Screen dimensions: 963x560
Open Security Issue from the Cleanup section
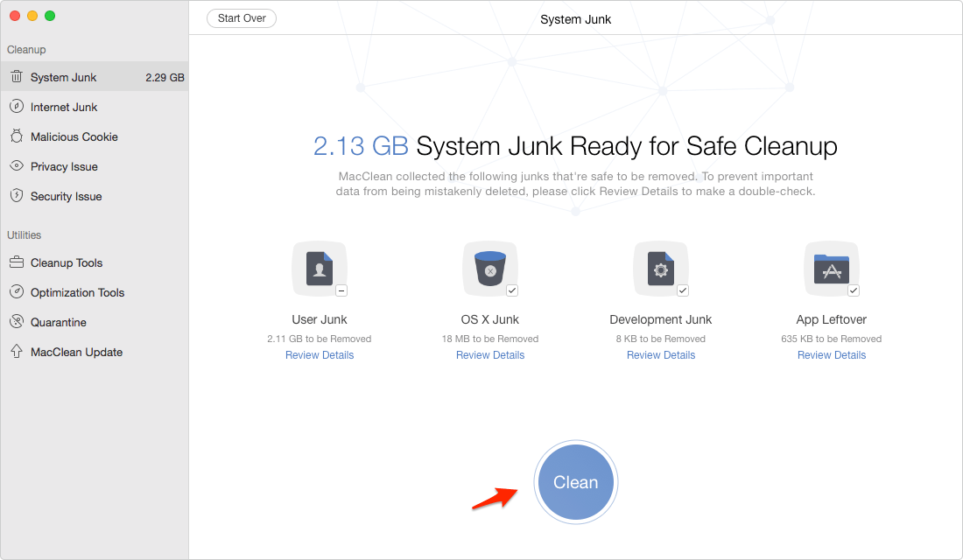67,195
